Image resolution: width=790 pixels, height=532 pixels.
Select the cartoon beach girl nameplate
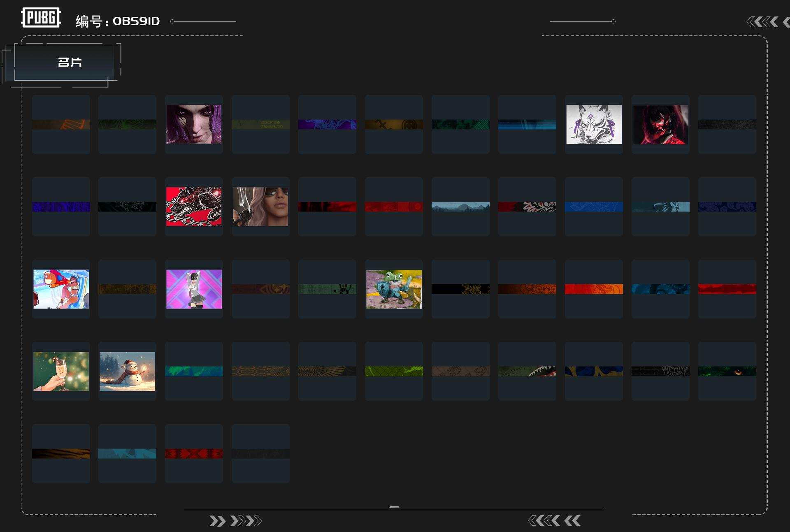[x=61, y=289]
